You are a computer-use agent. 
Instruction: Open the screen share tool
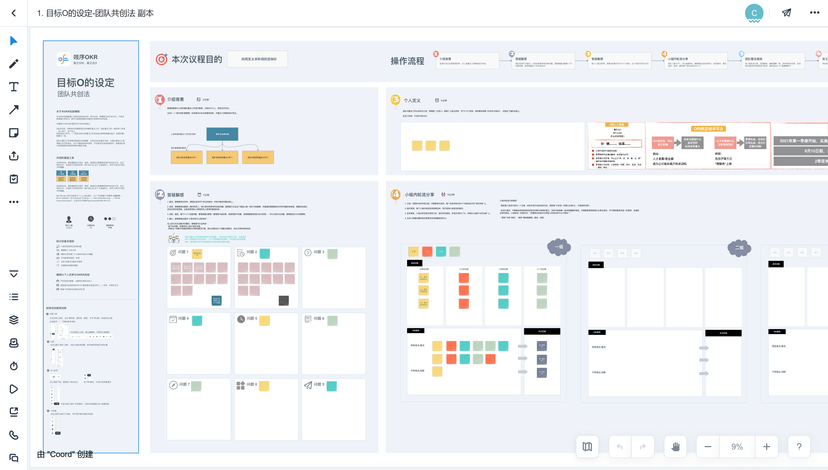14,412
